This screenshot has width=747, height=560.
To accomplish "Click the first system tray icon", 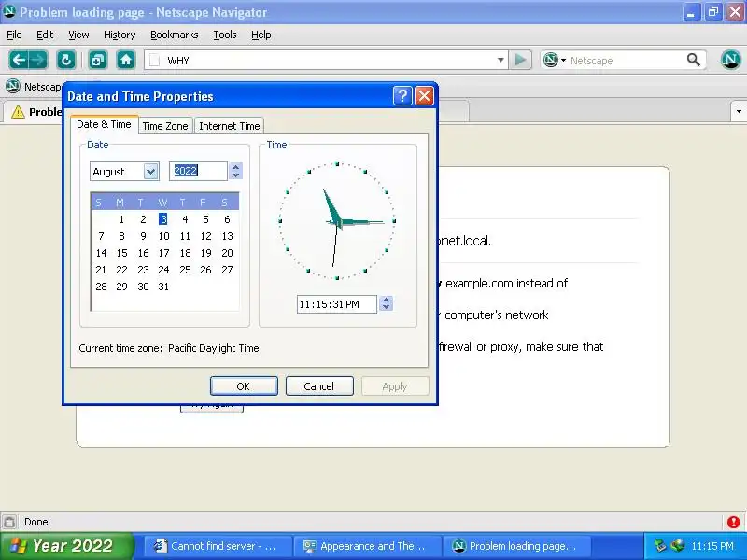I will tap(660, 546).
